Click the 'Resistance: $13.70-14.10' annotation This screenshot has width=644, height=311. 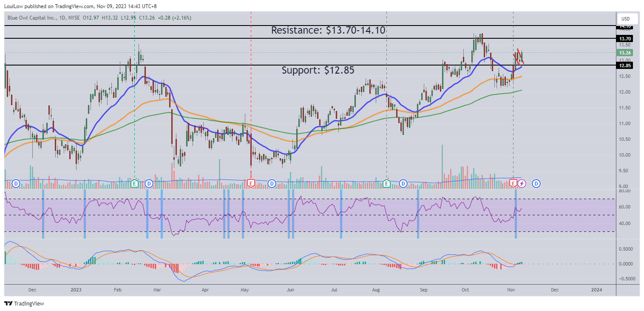click(329, 30)
